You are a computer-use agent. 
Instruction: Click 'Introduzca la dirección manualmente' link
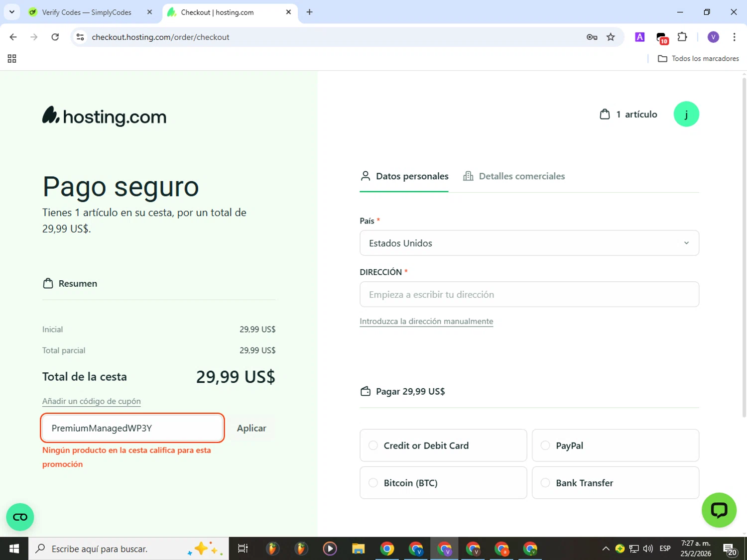[x=426, y=322]
